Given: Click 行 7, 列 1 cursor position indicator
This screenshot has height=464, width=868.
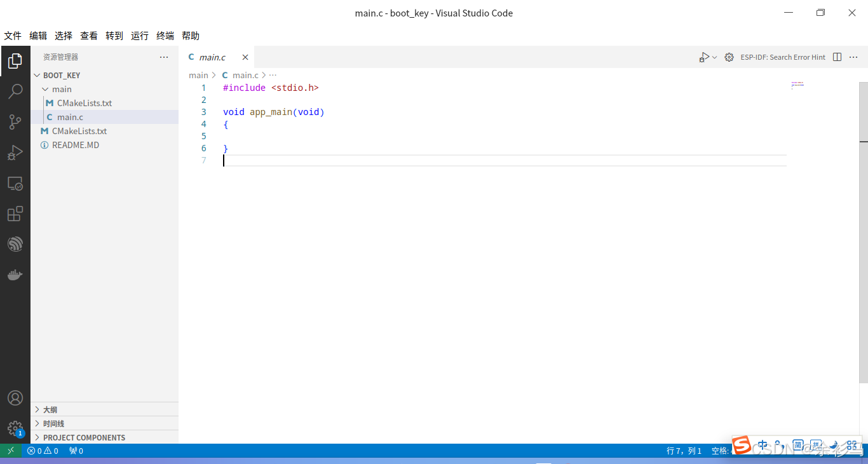Looking at the screenshot, I should [x=684, y=451].
